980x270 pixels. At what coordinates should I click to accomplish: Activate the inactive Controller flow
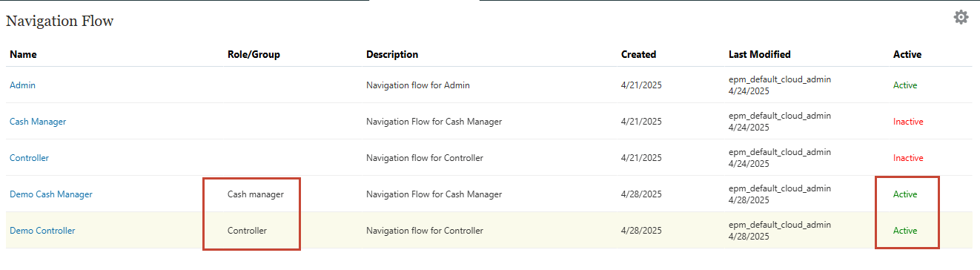click(908, 158)
